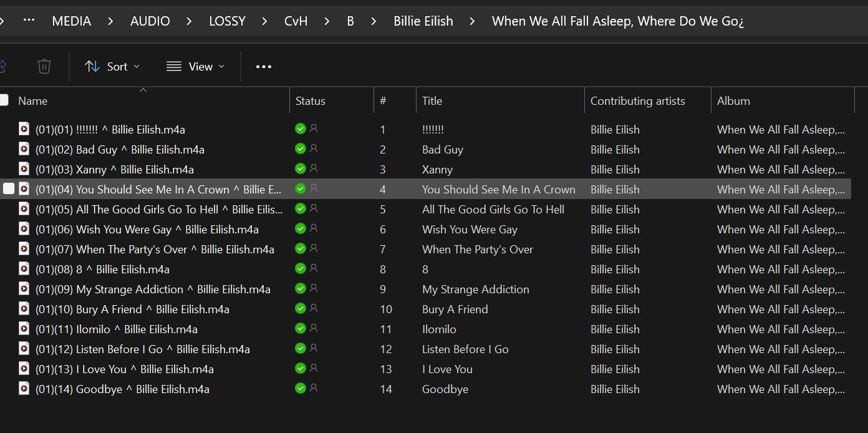
Task: Click the current album folder breadcrumb
Action: [x=618, y=21]
